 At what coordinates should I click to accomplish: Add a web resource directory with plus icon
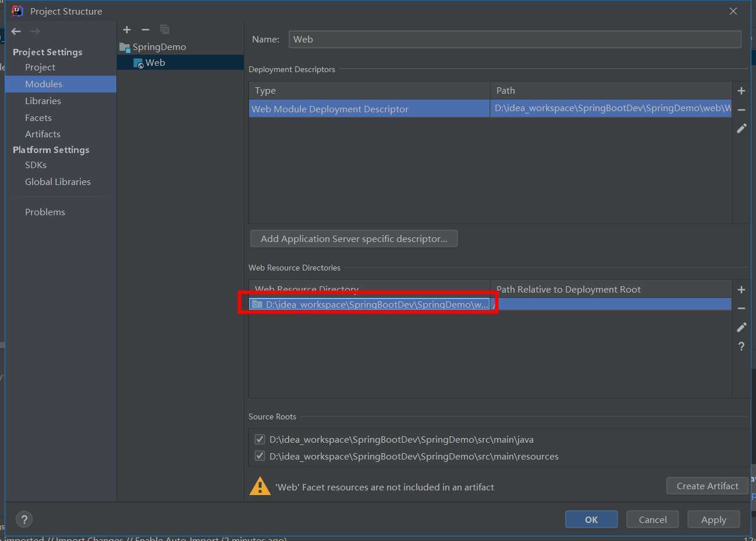[741, 290]
